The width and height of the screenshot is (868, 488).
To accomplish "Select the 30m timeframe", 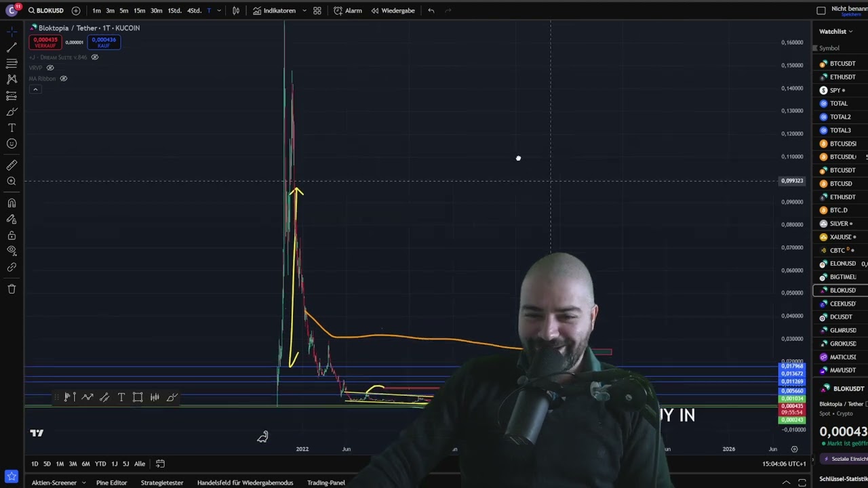I will point(156,11).
